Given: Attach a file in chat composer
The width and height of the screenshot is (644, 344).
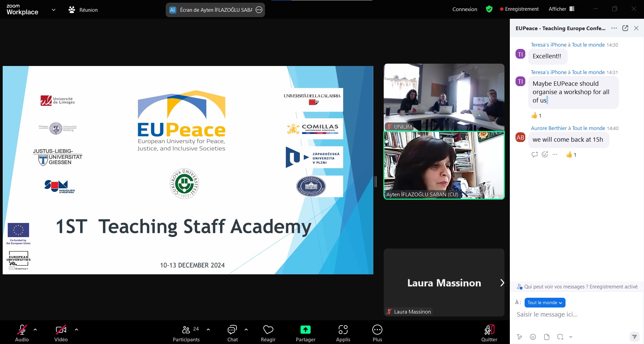Looking at the screenshot, I should tap(547, 337).
